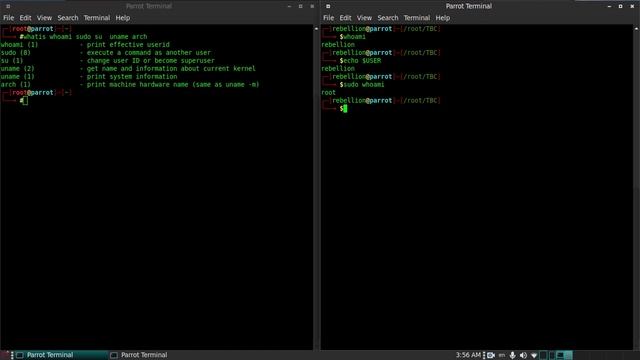Close the left Parrot Terminal window
This screenshot has height=360, width=640.
point(312,6)
